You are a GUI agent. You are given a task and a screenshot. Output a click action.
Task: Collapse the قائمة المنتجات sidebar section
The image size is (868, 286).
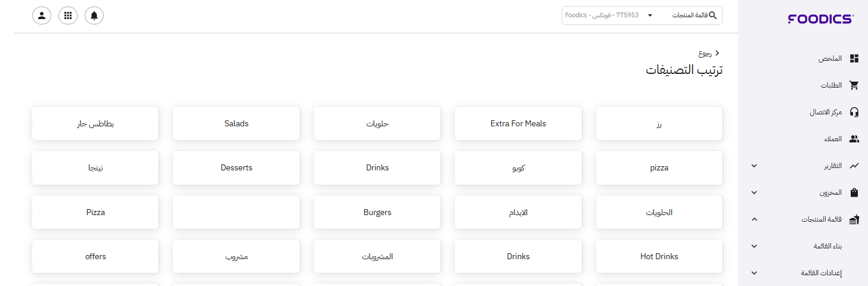754,219
